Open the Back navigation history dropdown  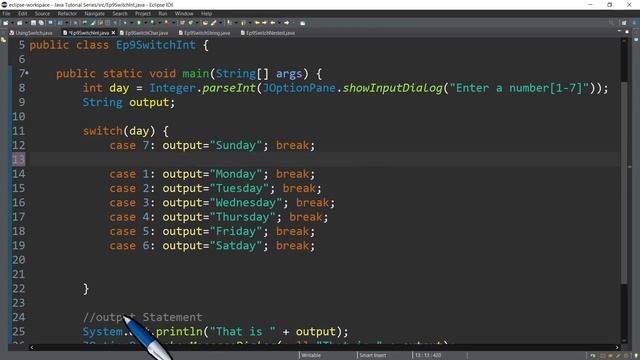click(x=279, y=23)
